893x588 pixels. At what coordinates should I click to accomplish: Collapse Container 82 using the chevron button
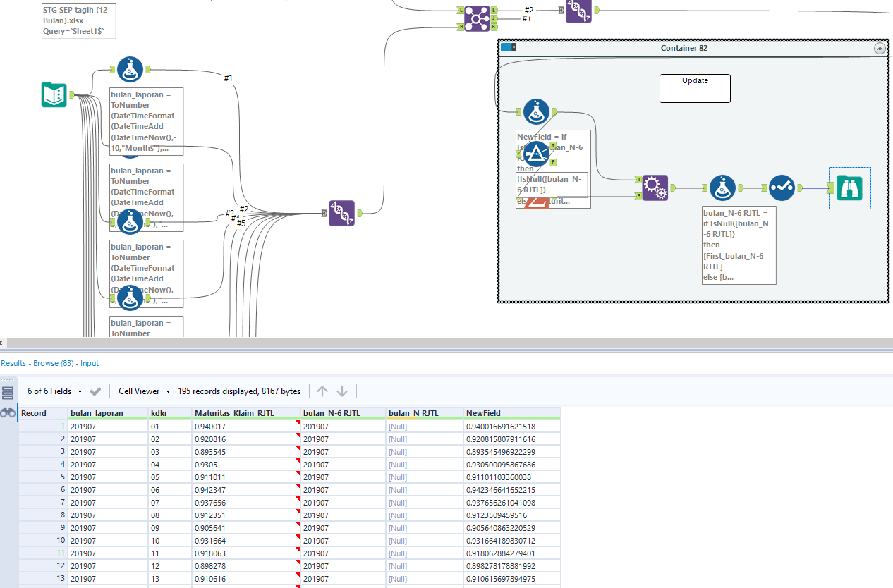pos(879,48)
